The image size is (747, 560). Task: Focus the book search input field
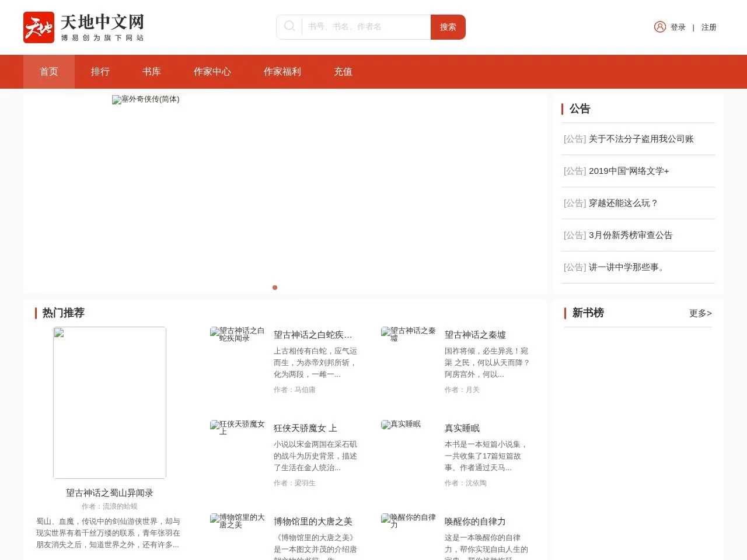pos(365,27)
